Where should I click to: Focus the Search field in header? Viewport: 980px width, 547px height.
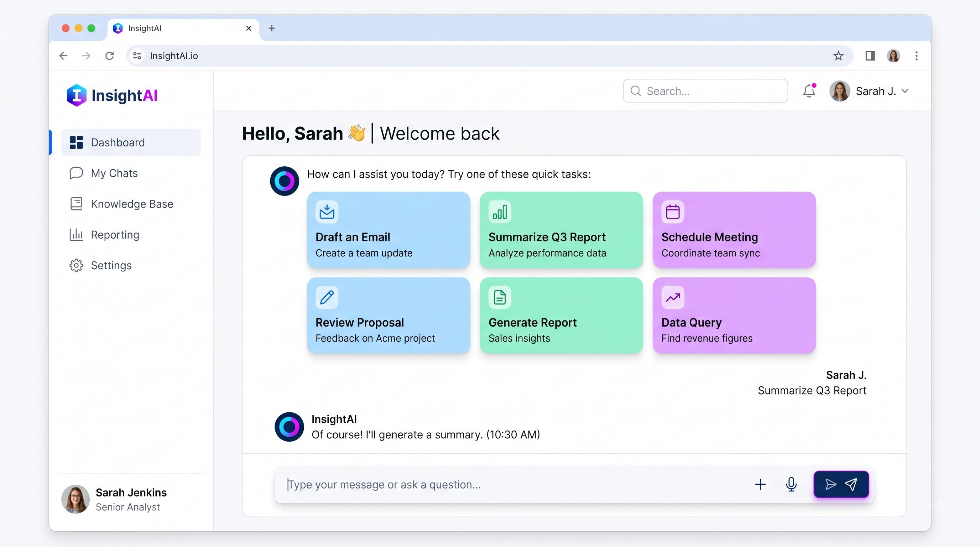coord(705,91)
